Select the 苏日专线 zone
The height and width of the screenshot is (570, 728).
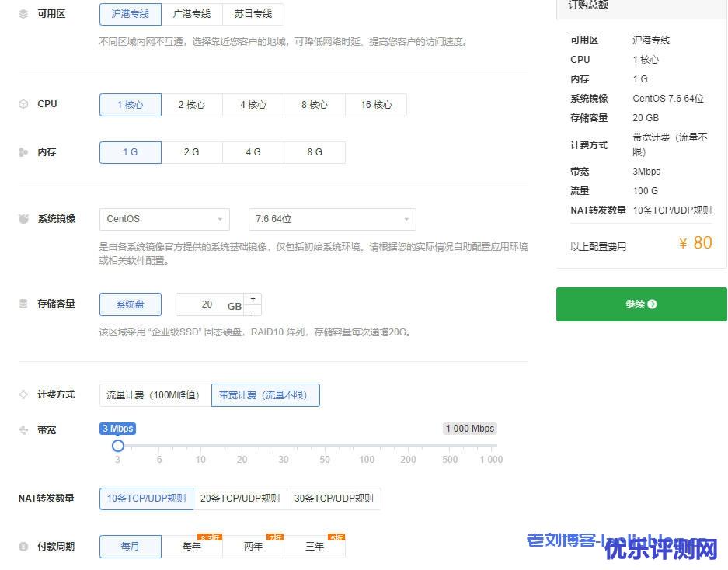[253, 14]
